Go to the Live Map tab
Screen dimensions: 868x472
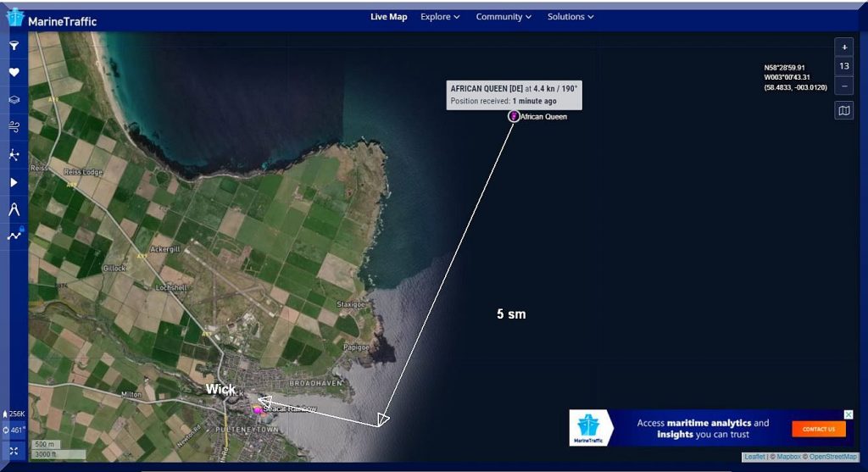pyautogui.click(x=388, y=17)
